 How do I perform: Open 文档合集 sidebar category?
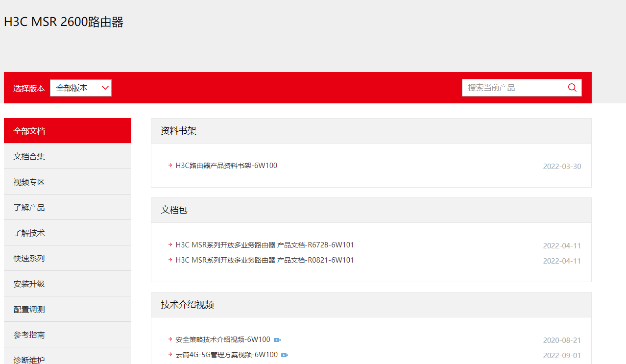pos(68,156)
